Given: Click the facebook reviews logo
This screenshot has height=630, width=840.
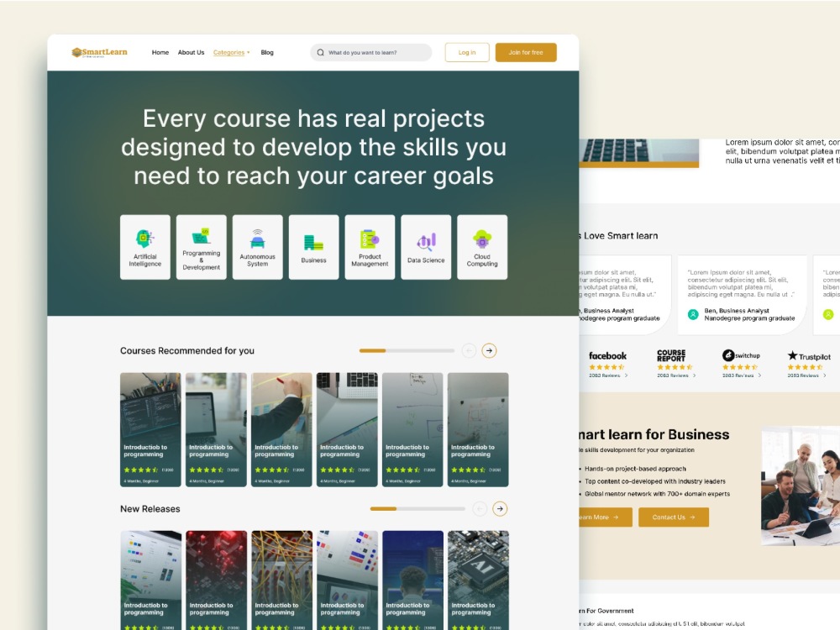Looking at the screenshot, I should pyautogui.click(x=607, y=355).
